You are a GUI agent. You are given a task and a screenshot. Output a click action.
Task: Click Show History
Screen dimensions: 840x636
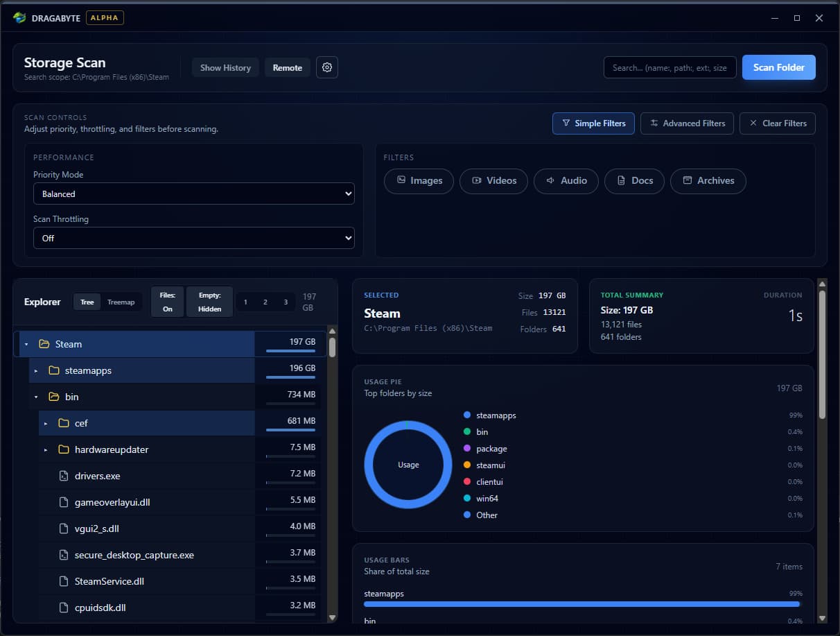(225, 67)
